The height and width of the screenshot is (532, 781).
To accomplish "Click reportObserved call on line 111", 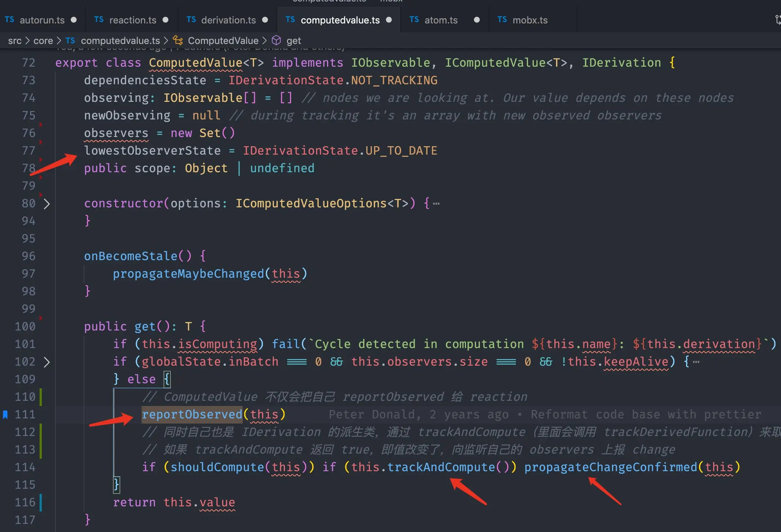I will pyautogui.click(x=192, y=414).
